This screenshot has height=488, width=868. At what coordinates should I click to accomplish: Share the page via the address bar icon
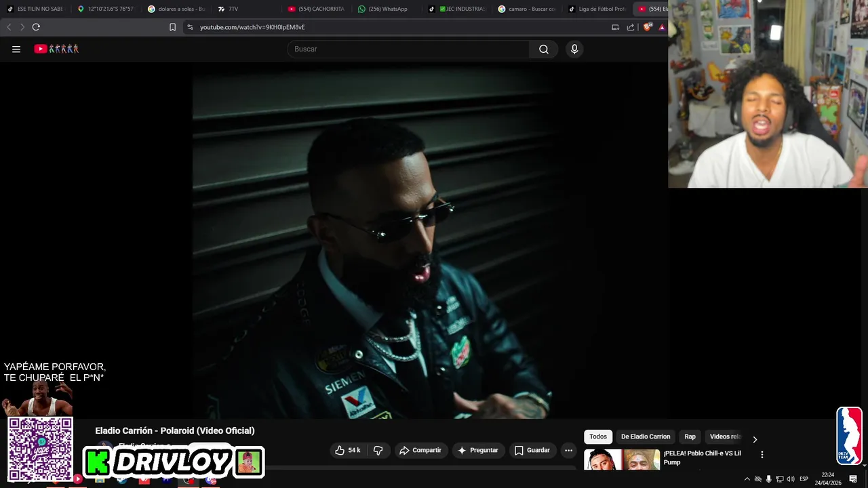tap(631, 27)
